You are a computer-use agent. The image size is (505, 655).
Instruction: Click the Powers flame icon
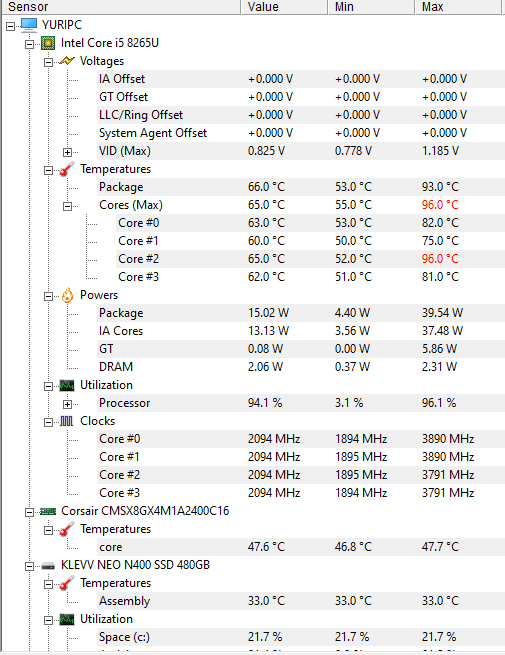[67, 295]
